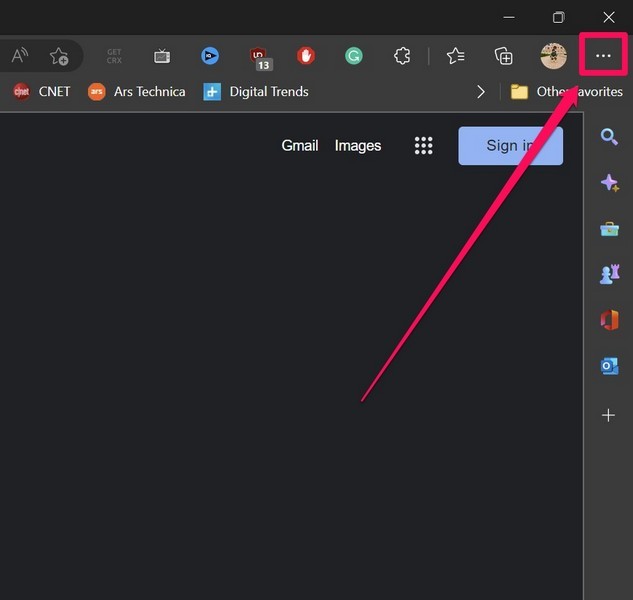Open the sidebar Games icon
Viewport: 633px width, 600px height.
click(x=610, y=275)
